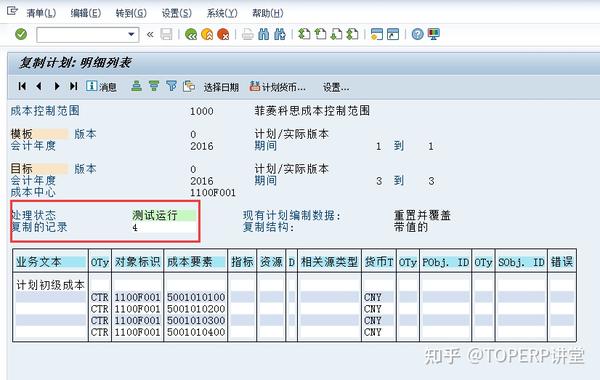The height and width of the screenshot is (380, 600).
Task: Click the green Back arrow icon
Action: point(191,34)
